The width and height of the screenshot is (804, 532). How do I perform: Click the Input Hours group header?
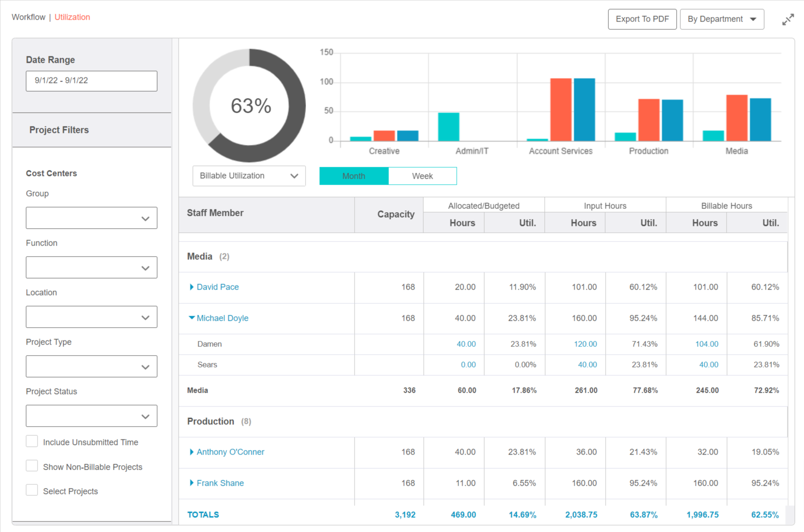pos(605,206)
